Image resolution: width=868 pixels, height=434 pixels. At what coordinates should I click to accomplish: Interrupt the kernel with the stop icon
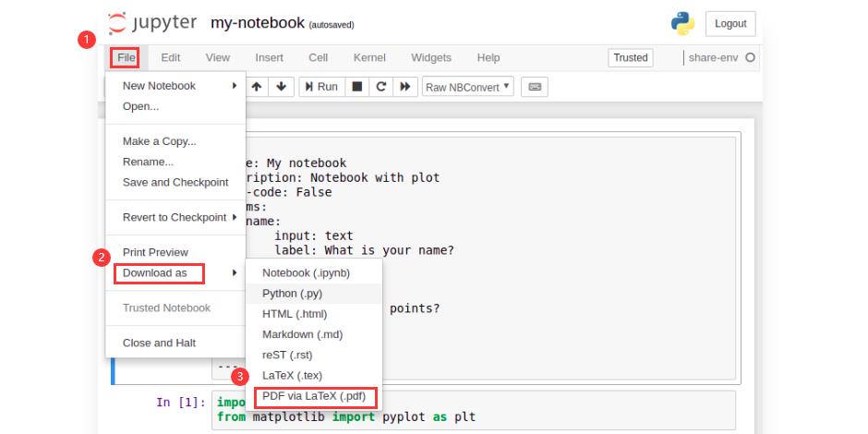click(357, 87)
